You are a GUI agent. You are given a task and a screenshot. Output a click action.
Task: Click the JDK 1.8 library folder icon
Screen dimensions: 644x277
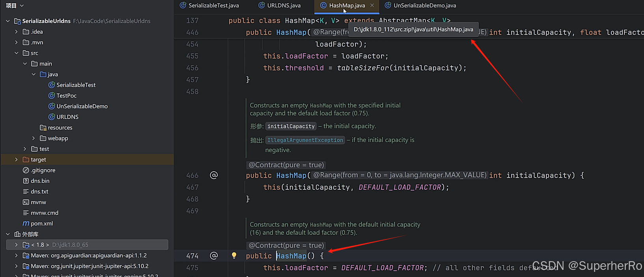(26, 245)
